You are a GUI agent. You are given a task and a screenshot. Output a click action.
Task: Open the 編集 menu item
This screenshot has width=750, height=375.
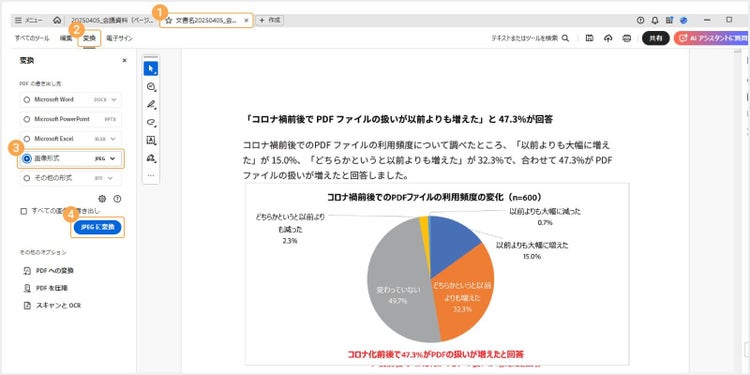pos(66,38)
